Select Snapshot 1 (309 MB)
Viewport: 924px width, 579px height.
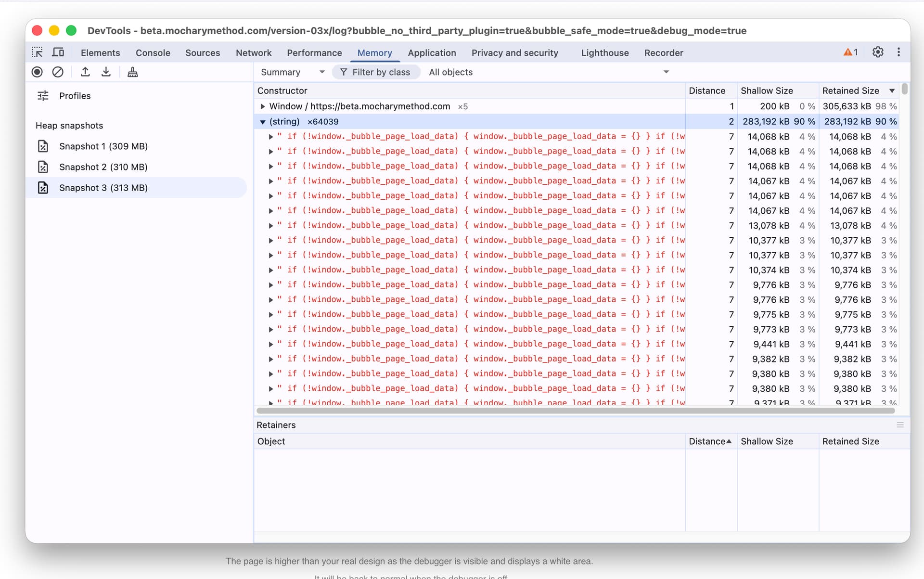coord(103,146)
